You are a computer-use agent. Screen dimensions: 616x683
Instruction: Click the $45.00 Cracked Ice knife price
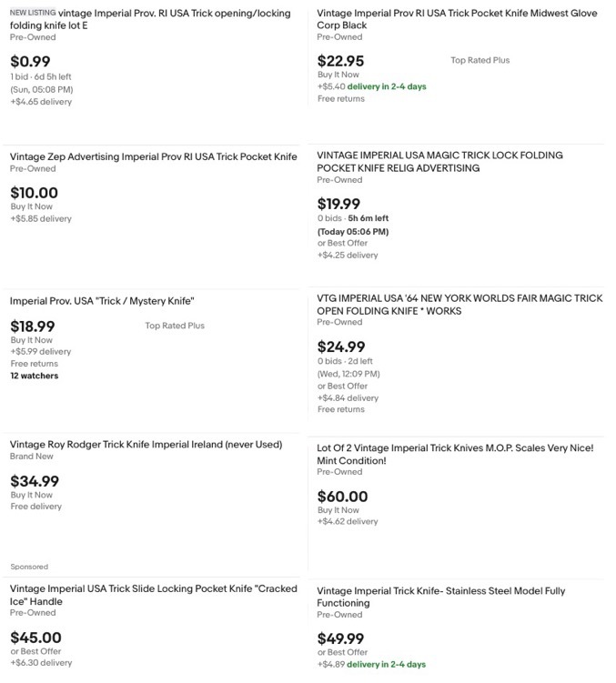tap(35, 638)
